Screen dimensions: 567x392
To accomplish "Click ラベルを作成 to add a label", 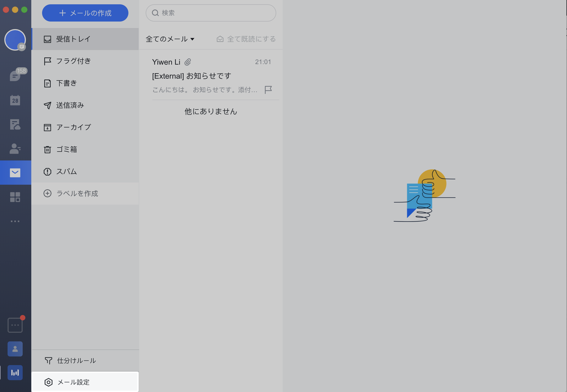I will point(77,193).
